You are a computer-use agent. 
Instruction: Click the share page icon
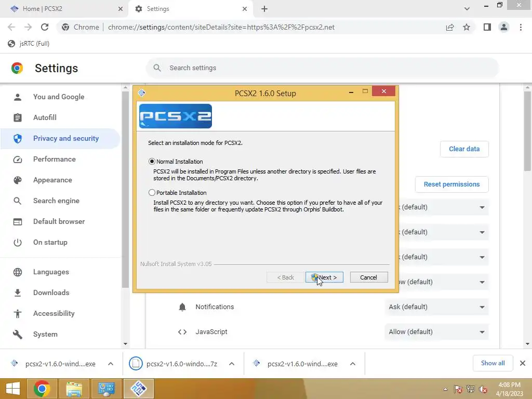pos(450,27)
